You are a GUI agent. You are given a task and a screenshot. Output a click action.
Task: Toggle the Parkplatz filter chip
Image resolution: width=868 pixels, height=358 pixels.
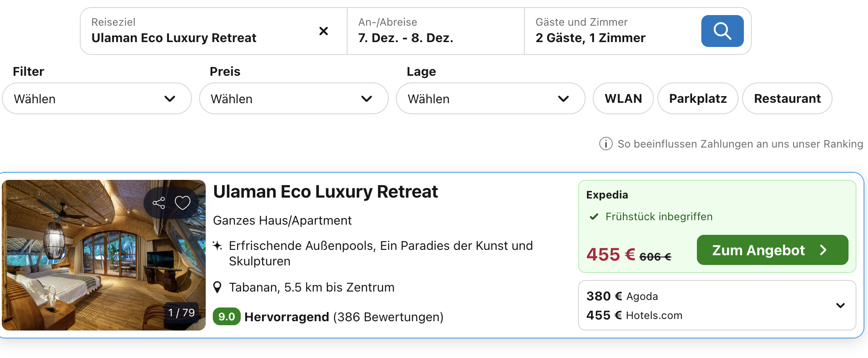[698, 98]
